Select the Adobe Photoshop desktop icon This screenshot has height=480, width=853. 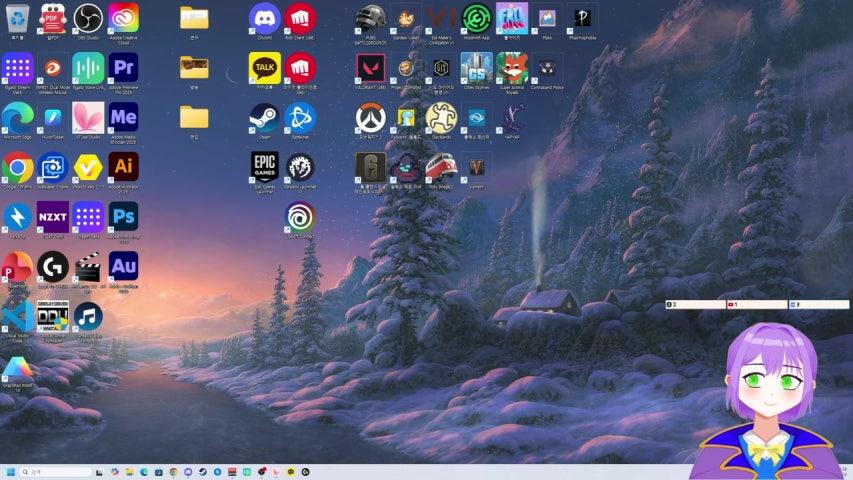tap(124, 216)
